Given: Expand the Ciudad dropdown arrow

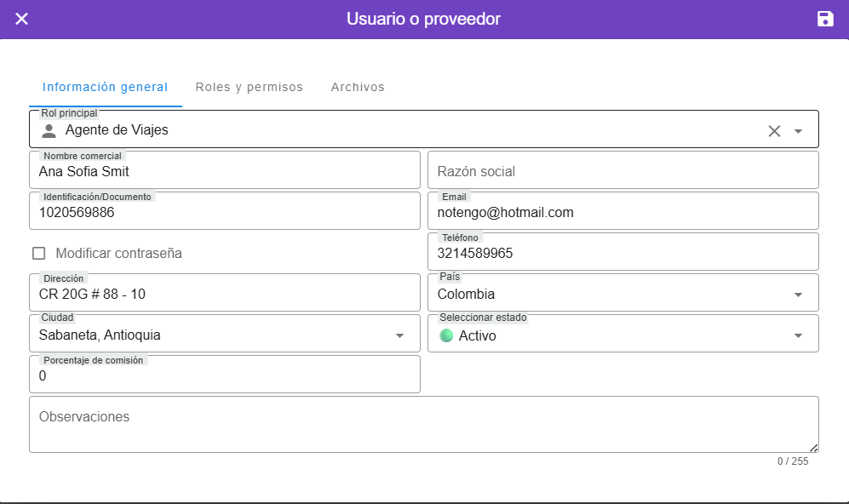Looking at the screenshot, I should point(399,335).
